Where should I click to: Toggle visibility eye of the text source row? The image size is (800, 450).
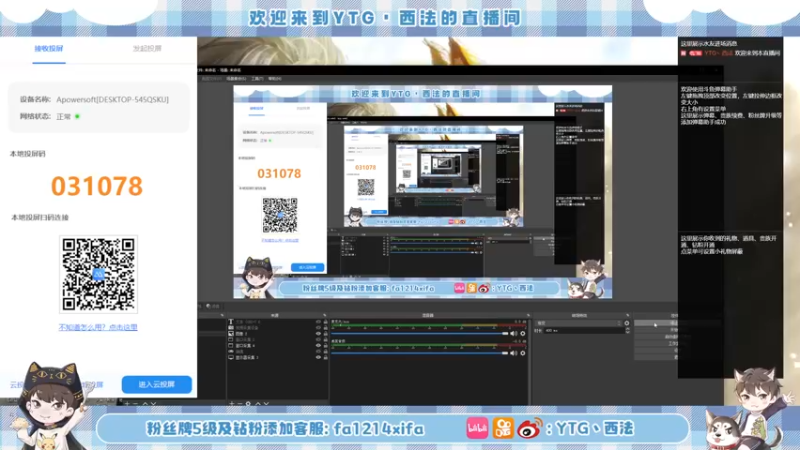pyautogui.click(x=318, y=321)
